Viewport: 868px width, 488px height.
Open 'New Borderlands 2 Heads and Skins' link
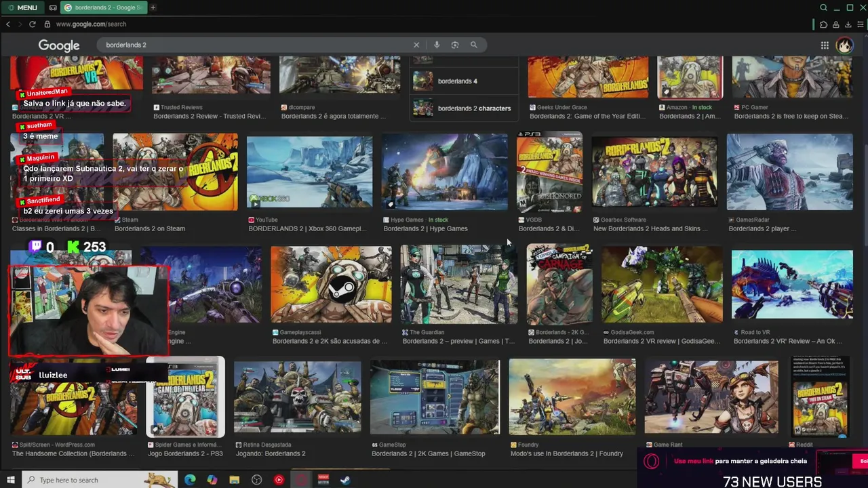pos(650,228)
